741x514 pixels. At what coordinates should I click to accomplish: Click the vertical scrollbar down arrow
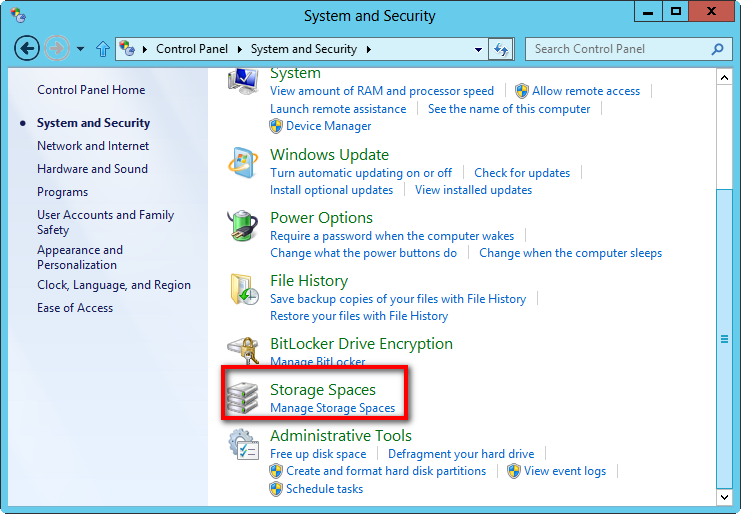tap(724, 496)
